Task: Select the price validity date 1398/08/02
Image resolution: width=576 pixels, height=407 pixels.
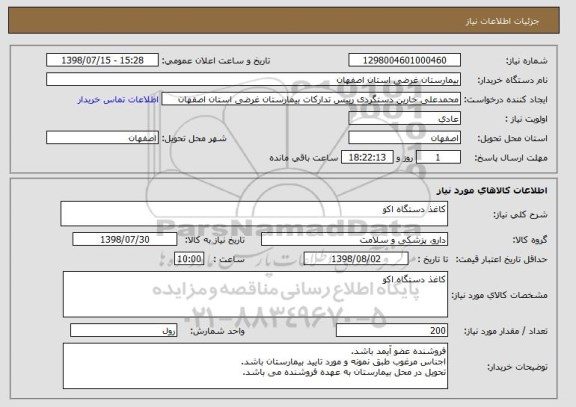Action: tap(356, 259)
